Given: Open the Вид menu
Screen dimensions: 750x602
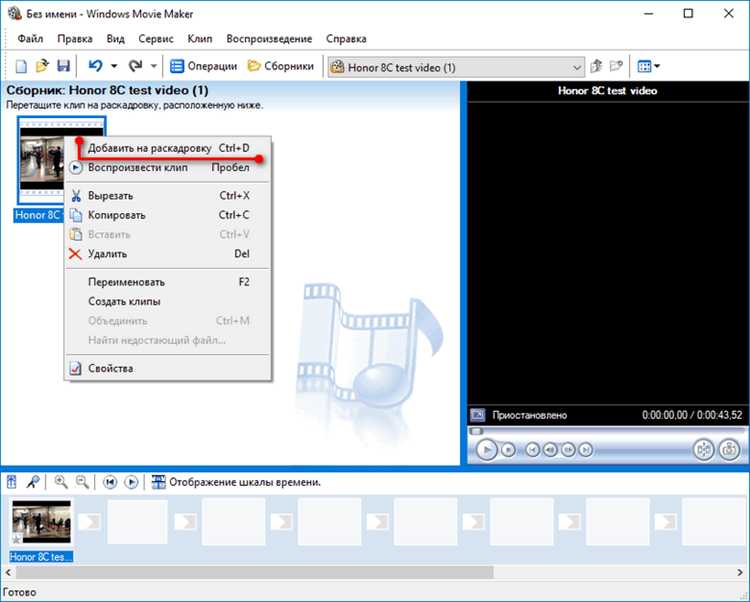Looking at the screenshot, I should (x=115, y=39).
